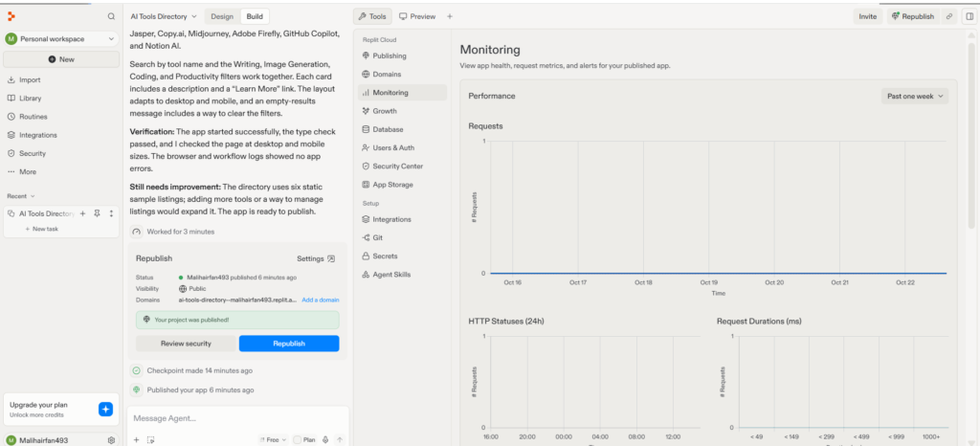The height and width of the screenshot is (446, 980).
Task: Open search with the magnifier icon
Action: pos(111,16)
